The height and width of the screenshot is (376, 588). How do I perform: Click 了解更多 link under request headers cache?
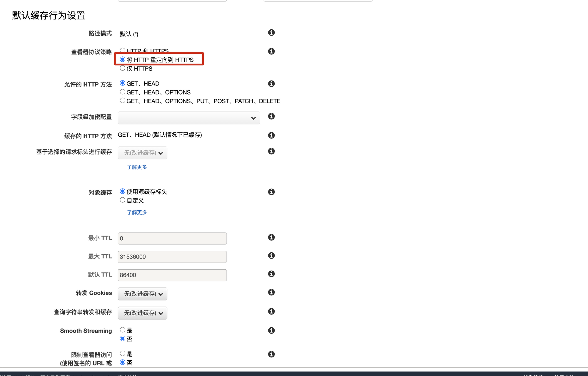137,167
